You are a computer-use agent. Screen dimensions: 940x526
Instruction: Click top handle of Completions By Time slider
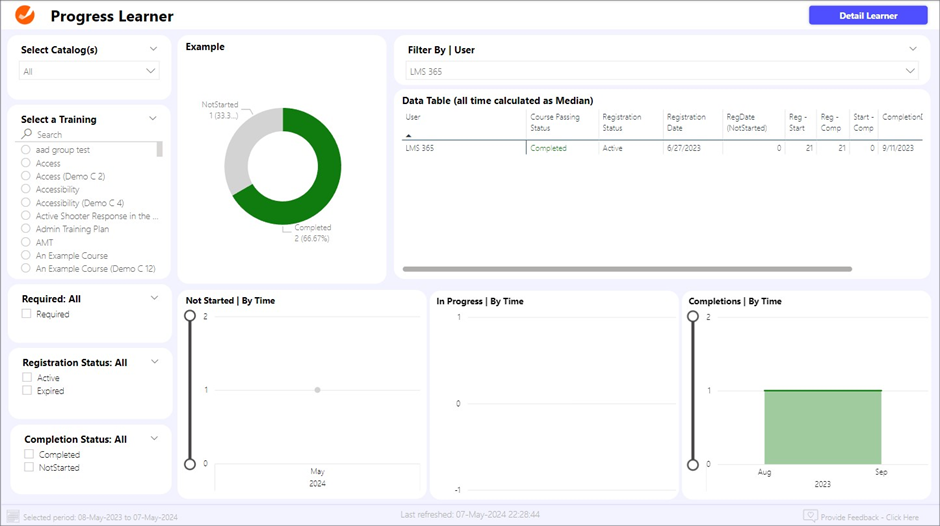pos(691,316)
